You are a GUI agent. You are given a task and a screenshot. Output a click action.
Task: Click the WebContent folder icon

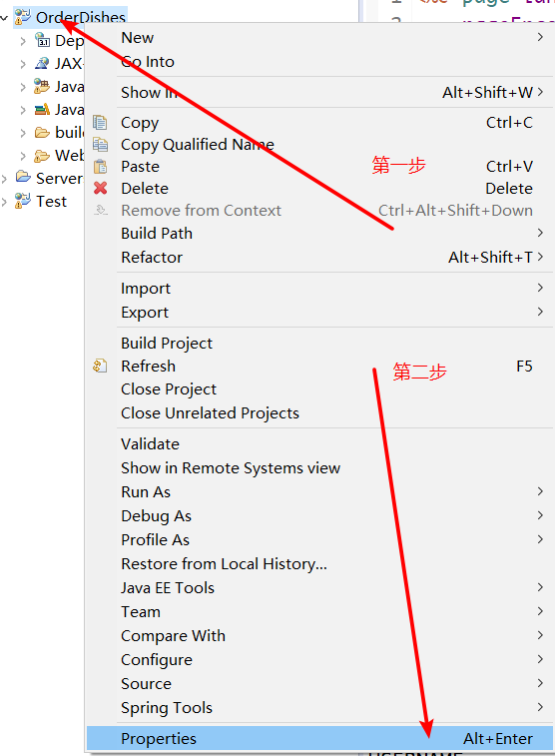(42, 155)
